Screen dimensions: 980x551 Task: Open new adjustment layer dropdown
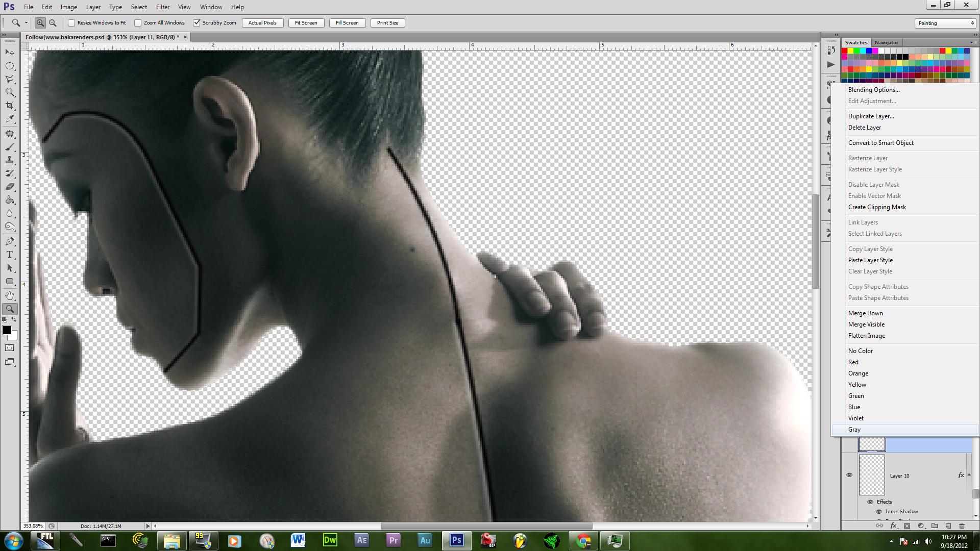click(921, 525)
